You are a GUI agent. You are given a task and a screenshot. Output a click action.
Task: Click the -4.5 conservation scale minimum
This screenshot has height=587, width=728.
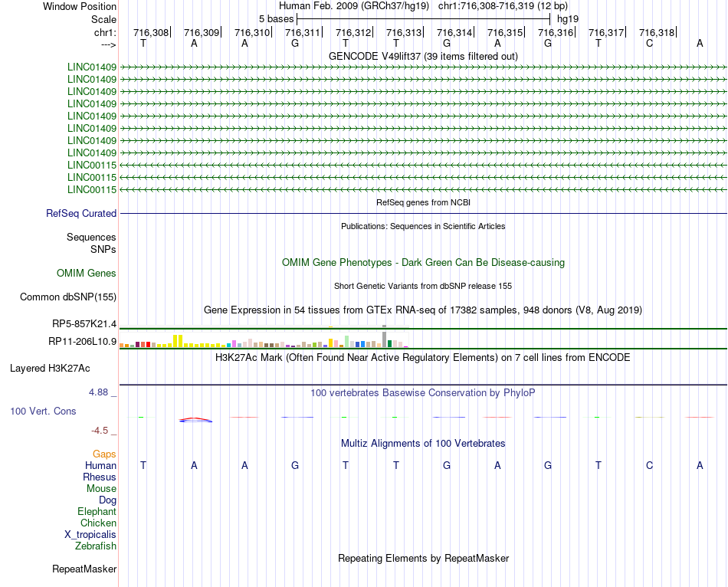click(x=100, y=431)
